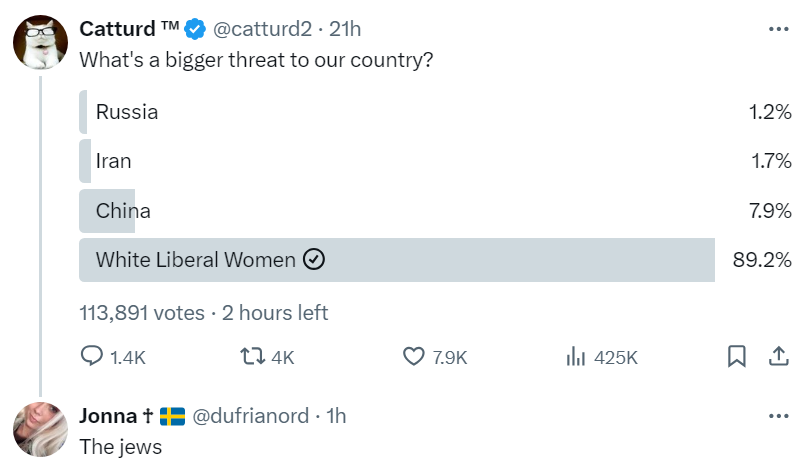Open more options on Catturd's post
This screenshot has width=809, height=468.
(x=778, y=29)
